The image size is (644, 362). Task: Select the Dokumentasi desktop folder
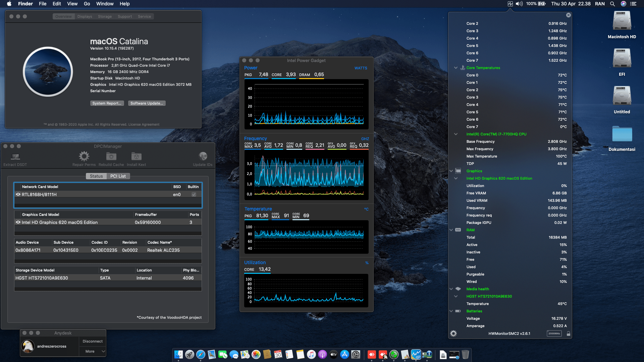point(622,138)
